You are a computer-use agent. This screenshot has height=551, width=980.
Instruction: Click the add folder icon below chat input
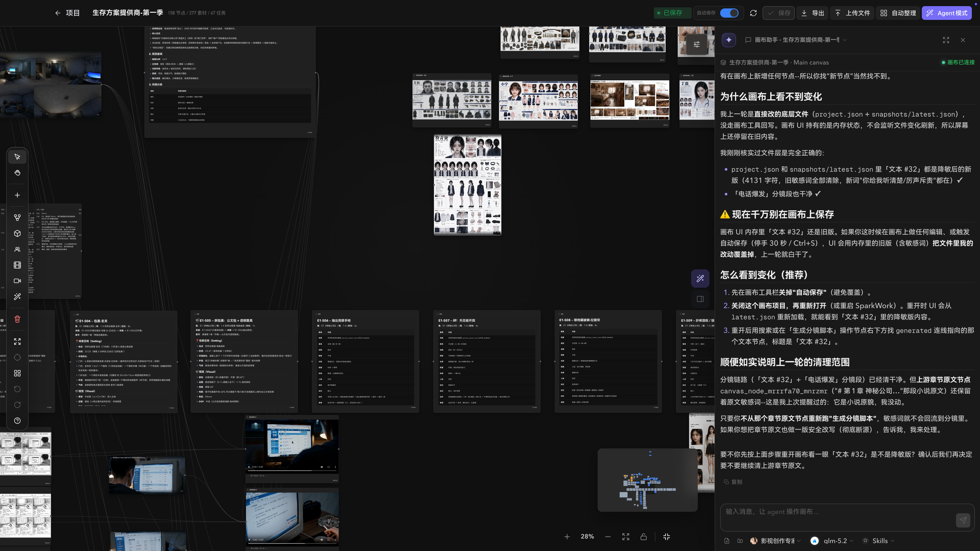click(x=740, y=541)
